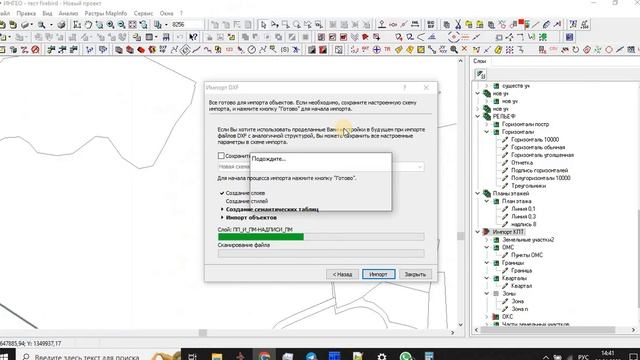Select the 'Пункты ОМС' layer item

pos(527,255)
